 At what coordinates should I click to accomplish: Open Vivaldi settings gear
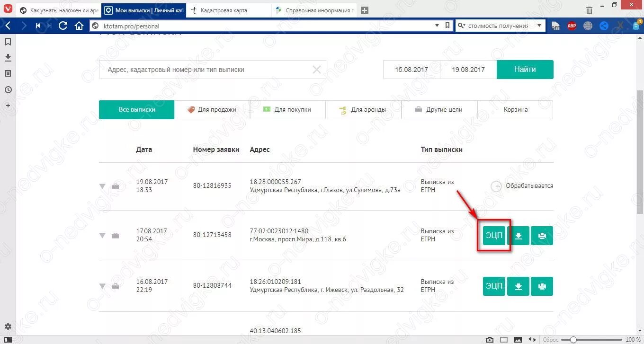[x=8, y=326]
